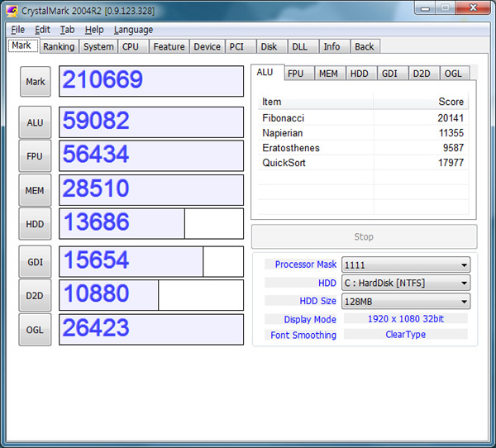Open the Tab menu

coord(68,30)
